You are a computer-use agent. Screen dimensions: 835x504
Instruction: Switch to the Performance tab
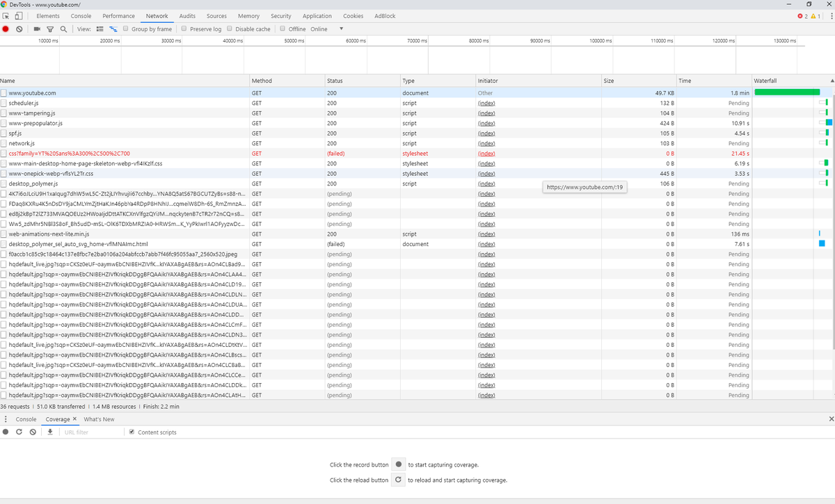[118, 16]
